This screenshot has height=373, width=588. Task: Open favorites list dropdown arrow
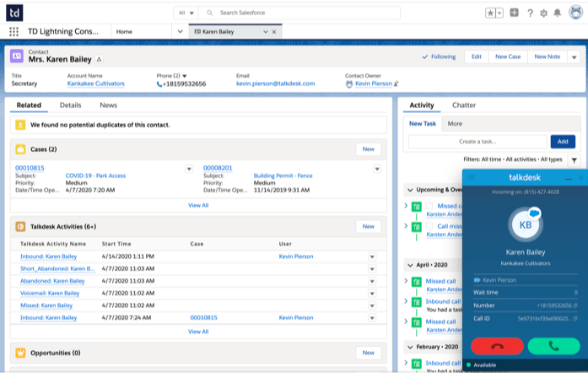(x=499, y=14)
